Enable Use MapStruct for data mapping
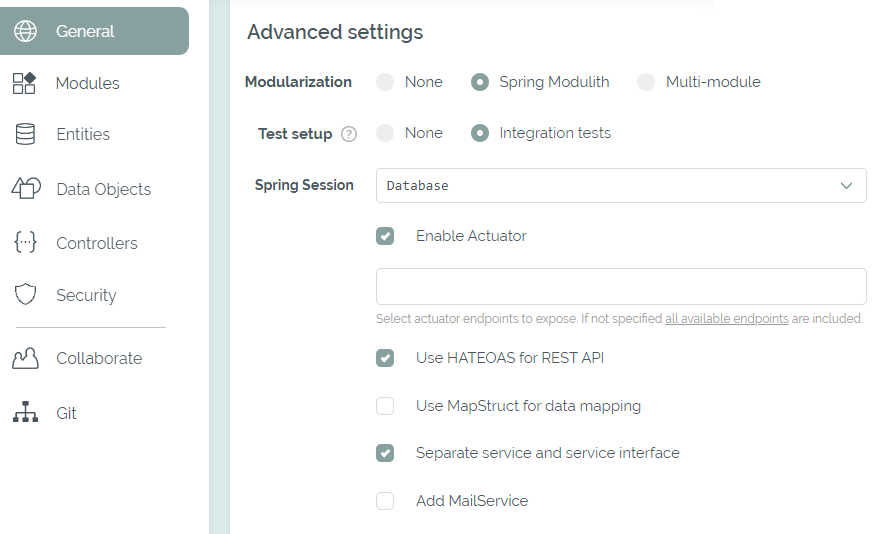 click(x=385, y=406)
